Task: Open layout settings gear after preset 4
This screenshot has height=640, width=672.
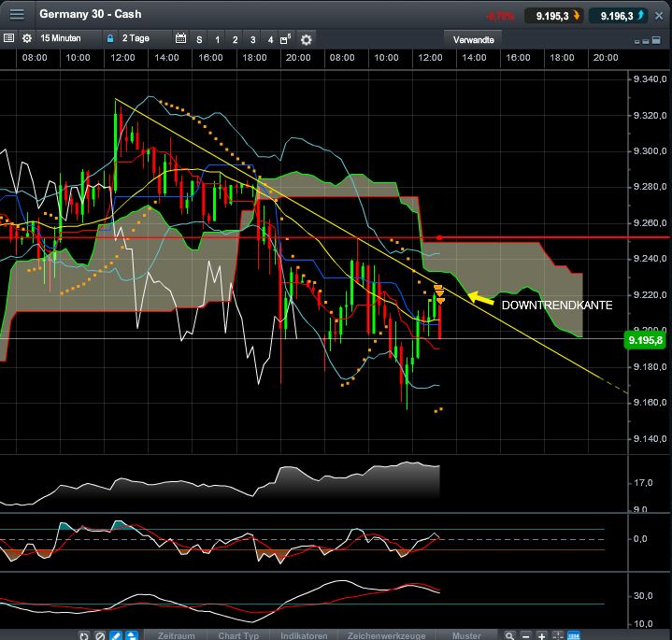Action: 307,39
